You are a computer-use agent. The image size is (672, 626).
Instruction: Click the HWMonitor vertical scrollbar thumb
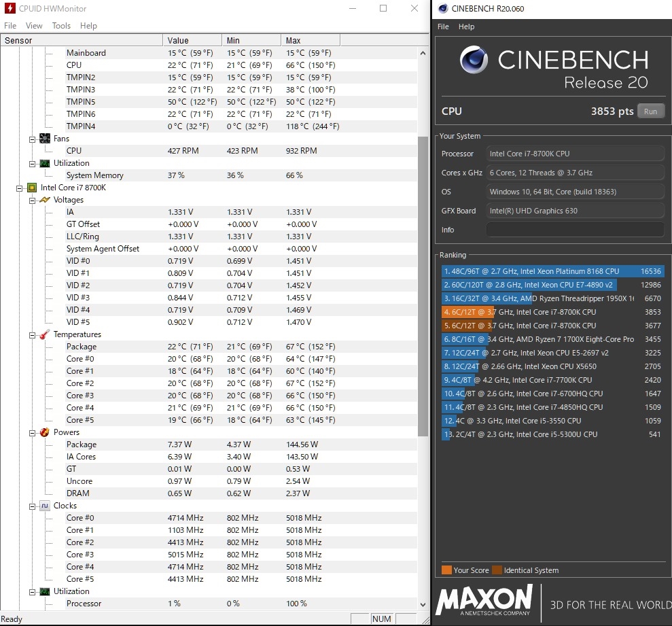click(423, 286)
